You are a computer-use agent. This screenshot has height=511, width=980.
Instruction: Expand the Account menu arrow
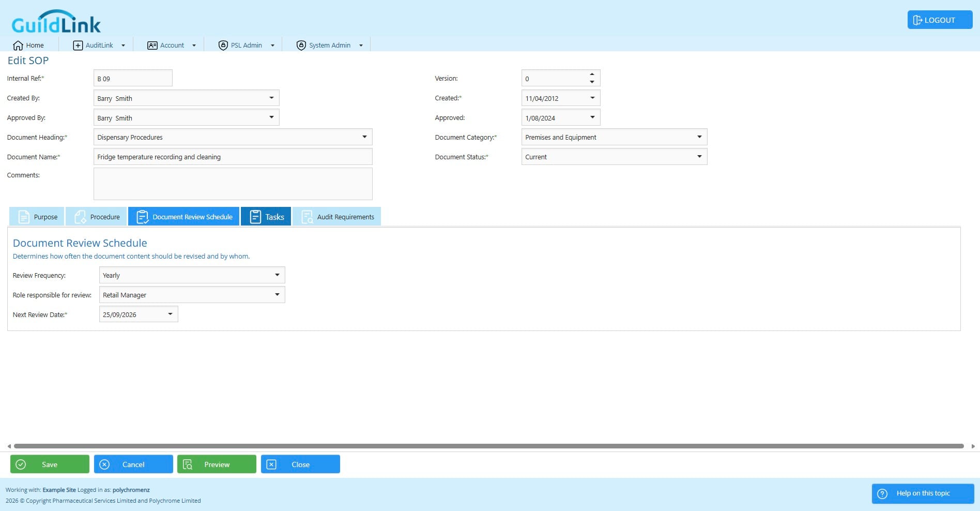194,46
